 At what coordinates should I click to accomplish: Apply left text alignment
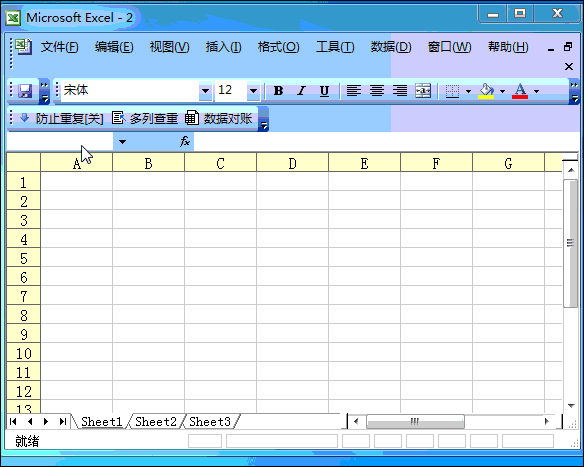354,90
